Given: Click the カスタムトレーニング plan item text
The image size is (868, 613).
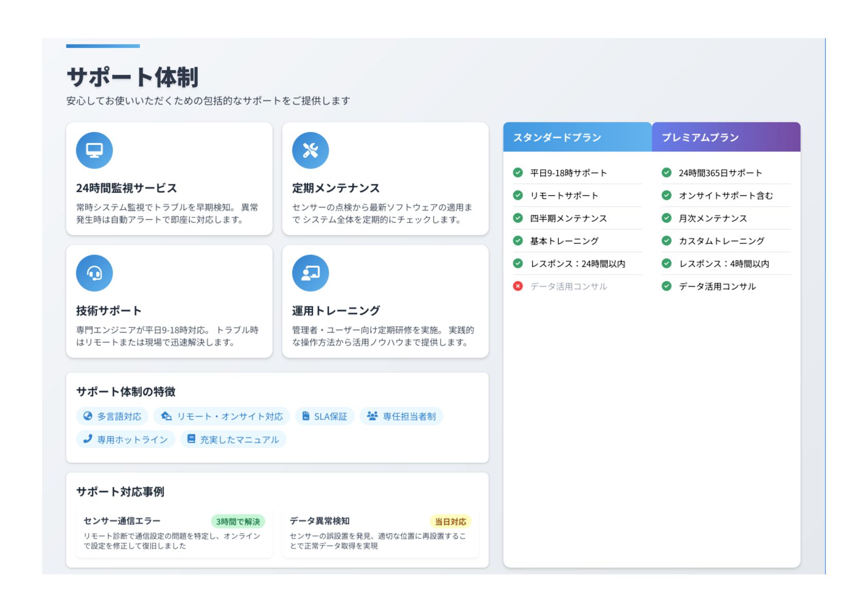Looking at the screenshot, I should pyautogui.click(x=722, y=241).
